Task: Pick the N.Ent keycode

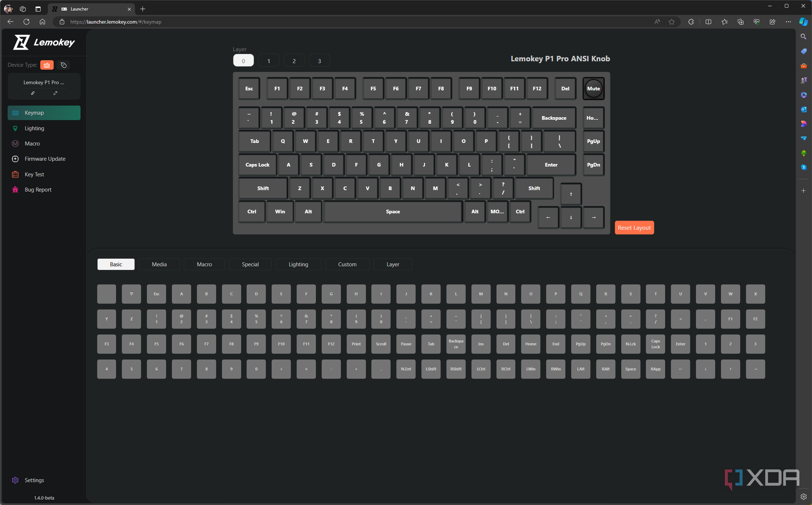Action: pos(406,369)
